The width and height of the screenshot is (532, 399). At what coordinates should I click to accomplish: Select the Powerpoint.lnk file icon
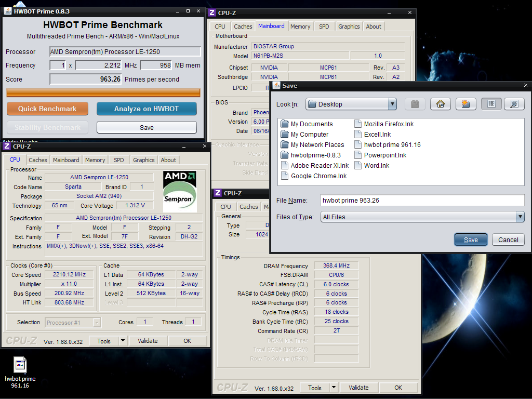click(x=358, y=155)
